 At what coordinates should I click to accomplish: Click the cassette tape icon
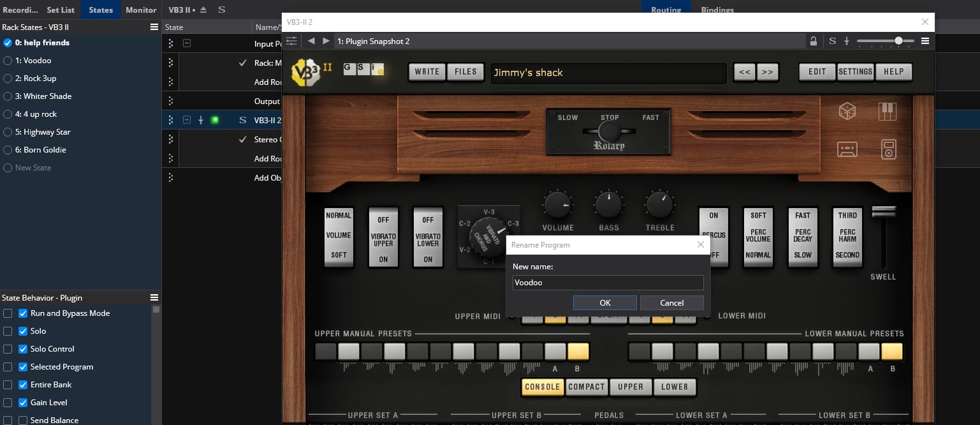pos(847,150)
